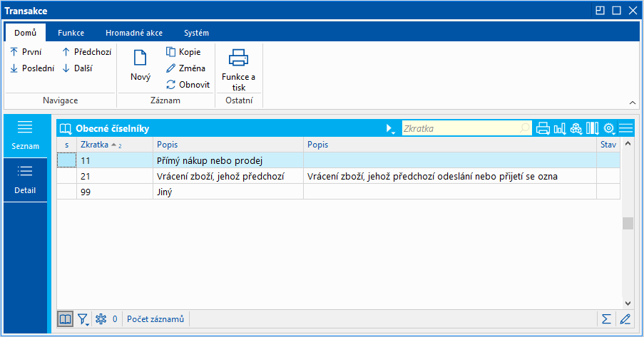Open the cubes icon in list header
The width and height of the screenshot is (644, 337).
[x=576, y=128]
